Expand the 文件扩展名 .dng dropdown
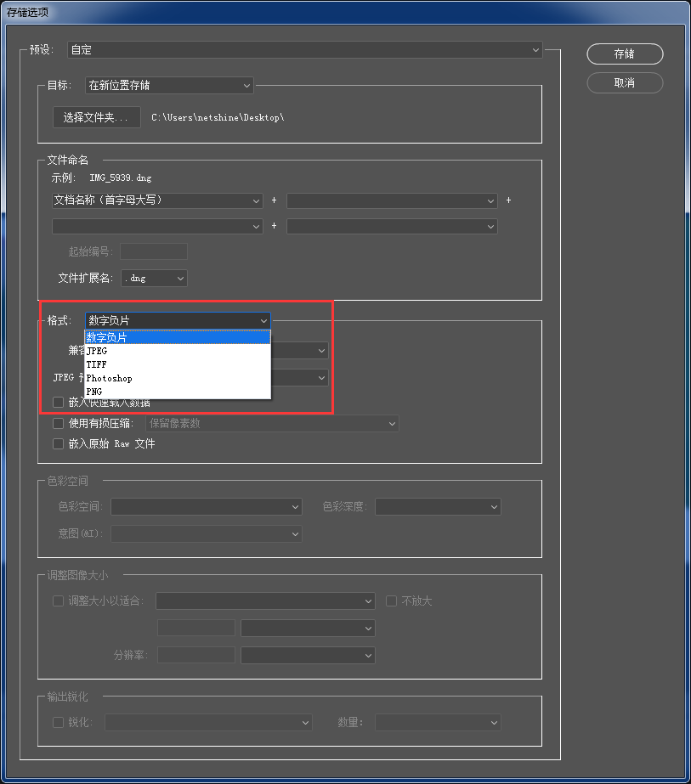 coord(154,278)
